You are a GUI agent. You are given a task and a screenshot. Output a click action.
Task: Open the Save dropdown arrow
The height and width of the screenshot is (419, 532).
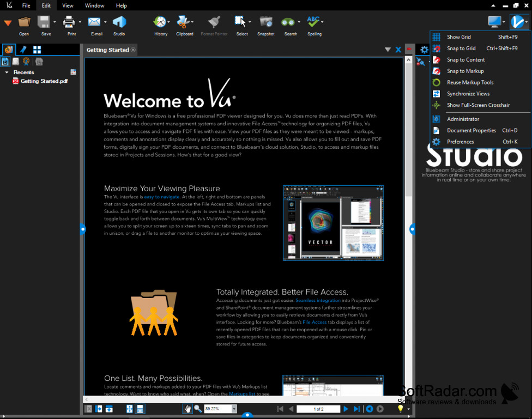point(55,22)
